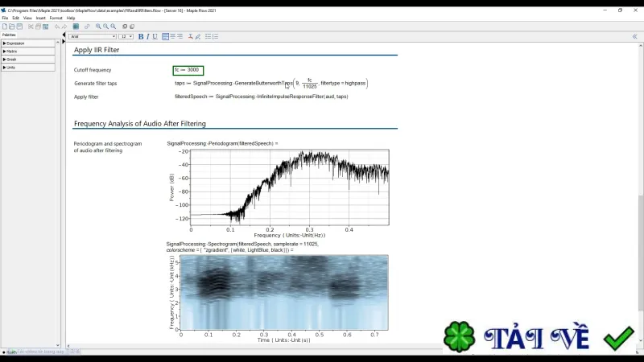This screenshot has width=644, height=362.
Task: Open the Edit menu
Action: tap(15, 18)
